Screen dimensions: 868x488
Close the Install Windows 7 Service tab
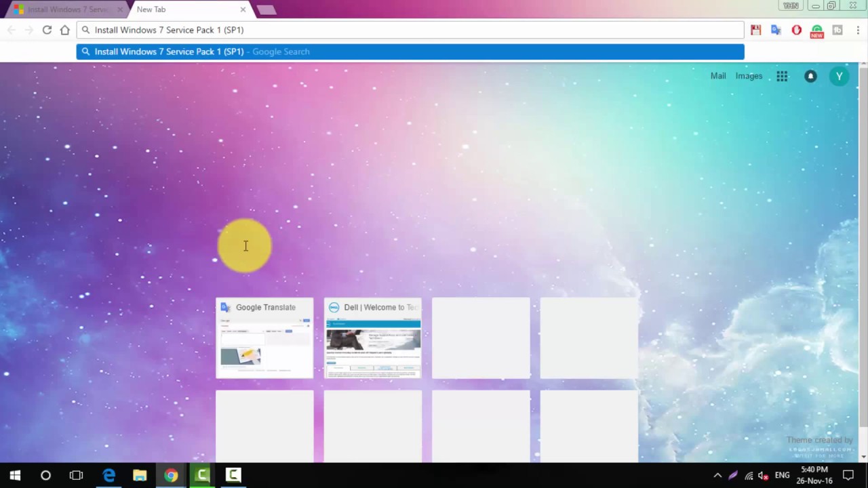[120, 9]
